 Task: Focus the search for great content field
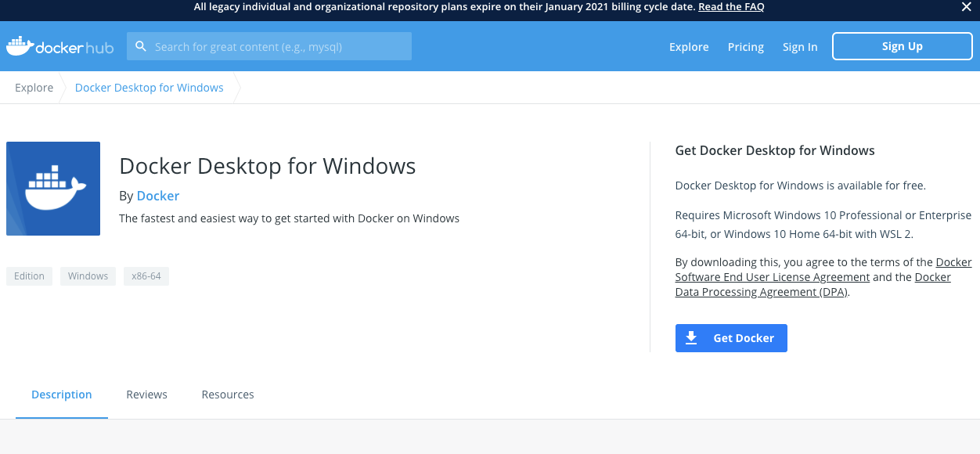269,46
